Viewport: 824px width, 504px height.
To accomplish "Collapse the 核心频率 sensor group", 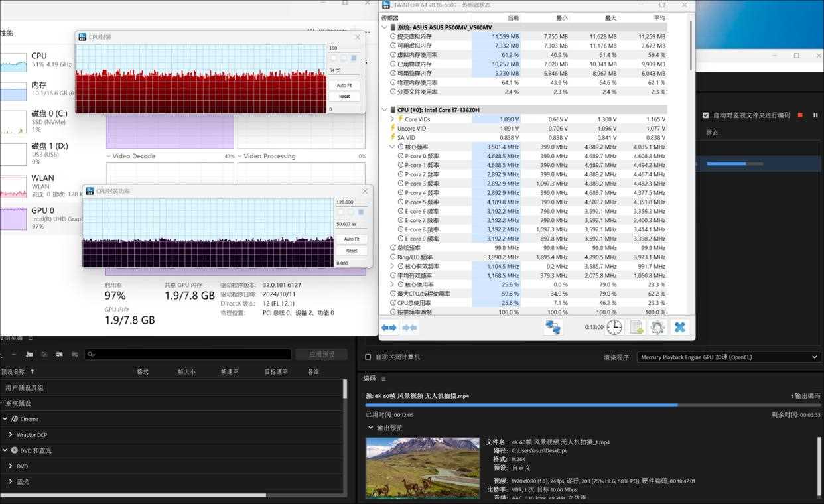I will click(x=392, y=147).
